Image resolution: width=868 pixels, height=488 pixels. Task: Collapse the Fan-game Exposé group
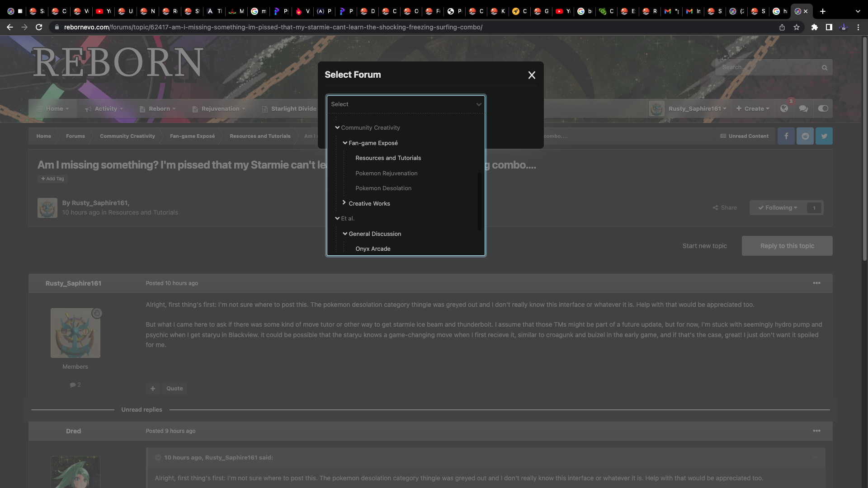345,143
